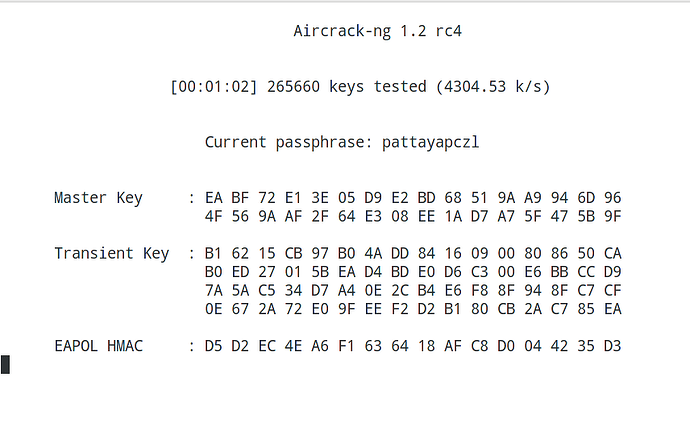Click the first EAPOL HMAC byte D5
Viewport: 690px width, 427px height.
click(x=214, y=346)
